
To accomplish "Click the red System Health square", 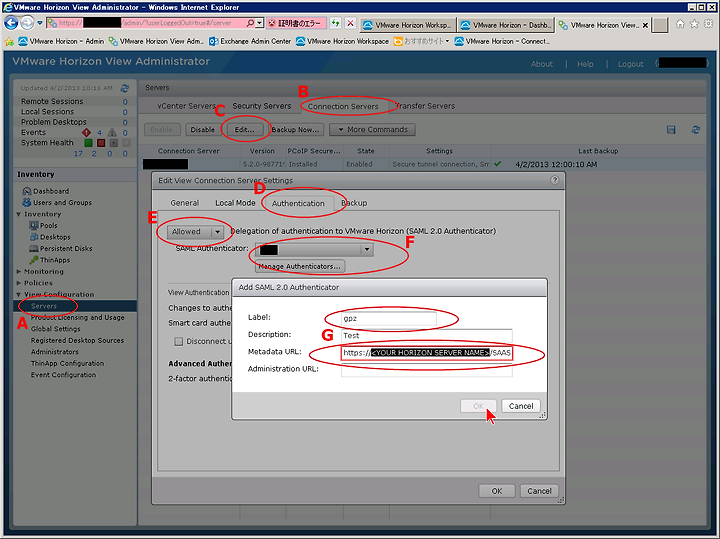I will (x=101, y=143).
